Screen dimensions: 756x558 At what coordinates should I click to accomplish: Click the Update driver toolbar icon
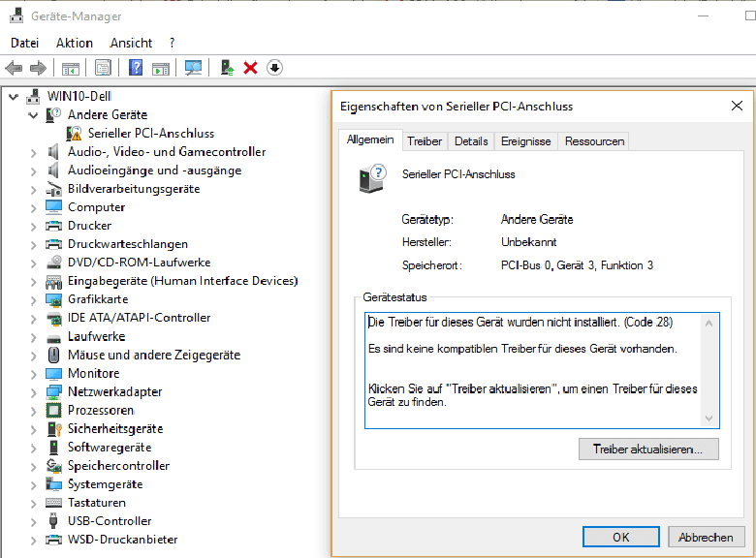[x=227, y=68]
